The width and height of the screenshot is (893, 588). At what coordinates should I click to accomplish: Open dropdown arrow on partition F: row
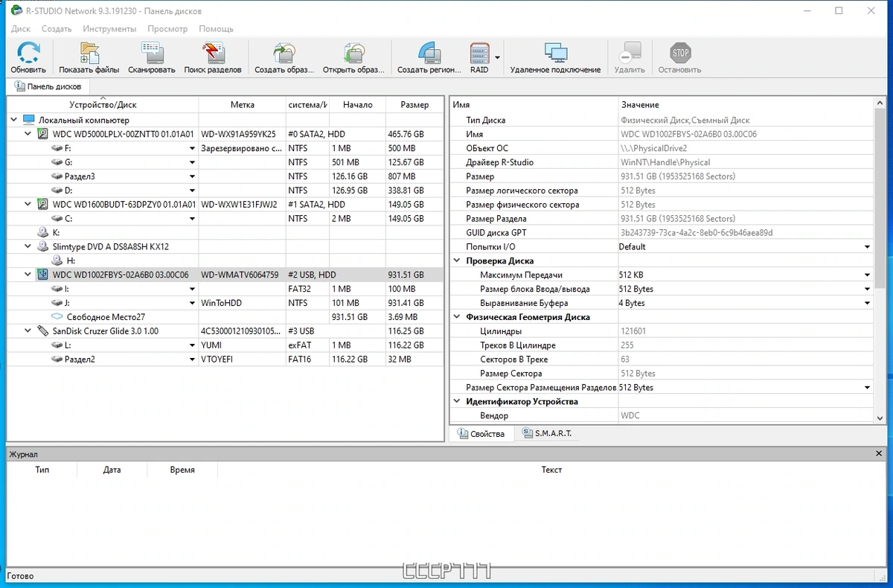[192, 148]
